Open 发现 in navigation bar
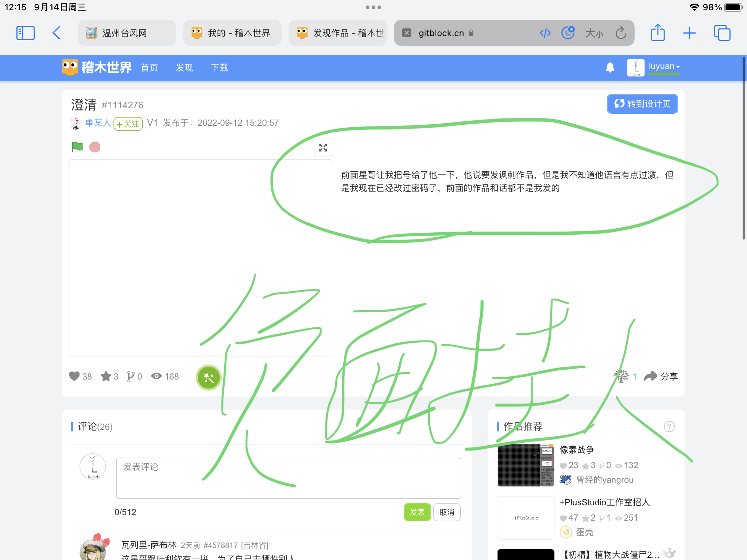Screen dimensions: 747x560 point(185,67)
